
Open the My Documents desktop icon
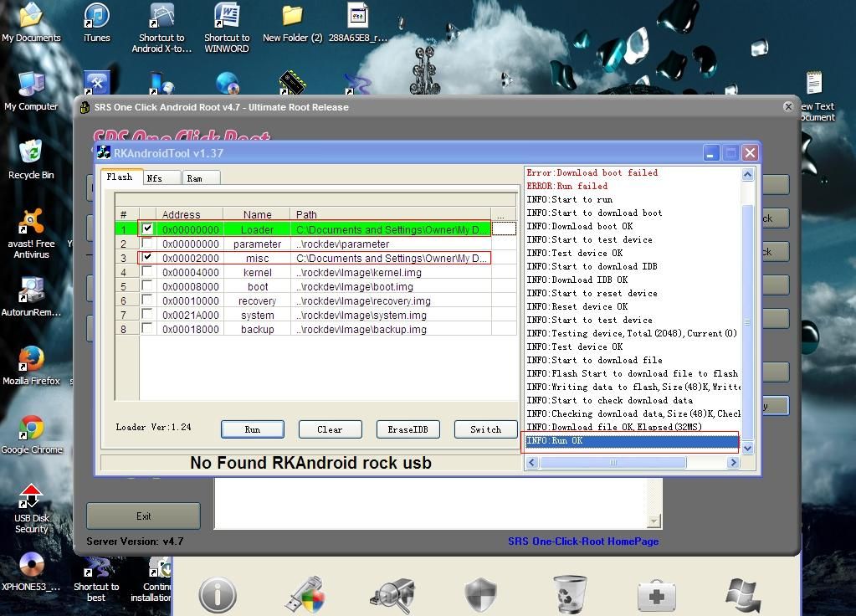click(x=31, y=22)
